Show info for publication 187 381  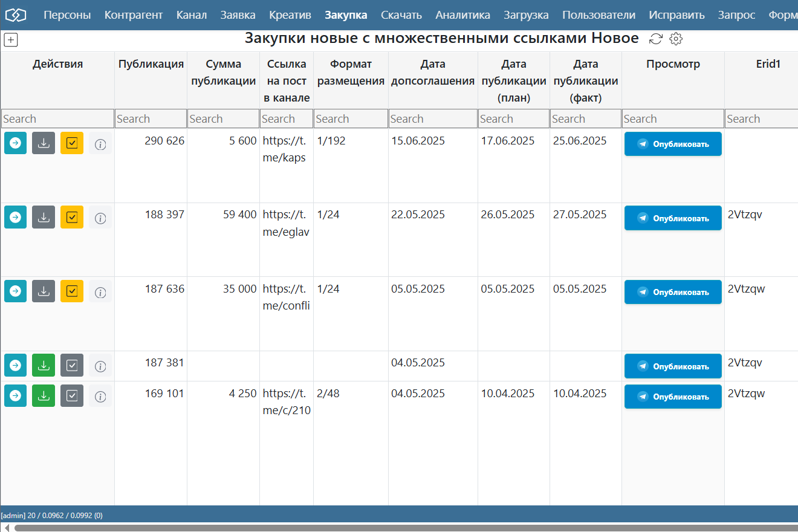point(100,366)
